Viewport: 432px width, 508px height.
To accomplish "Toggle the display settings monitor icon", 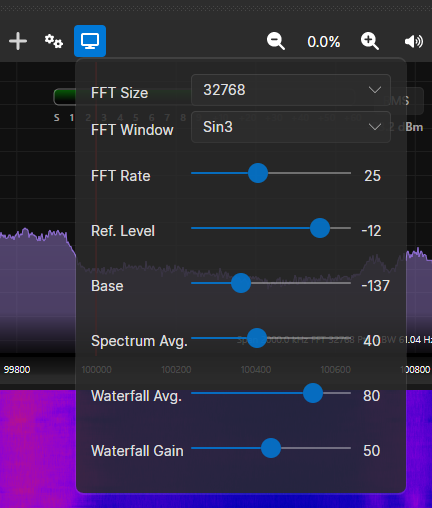I will [x=90, y=41].
